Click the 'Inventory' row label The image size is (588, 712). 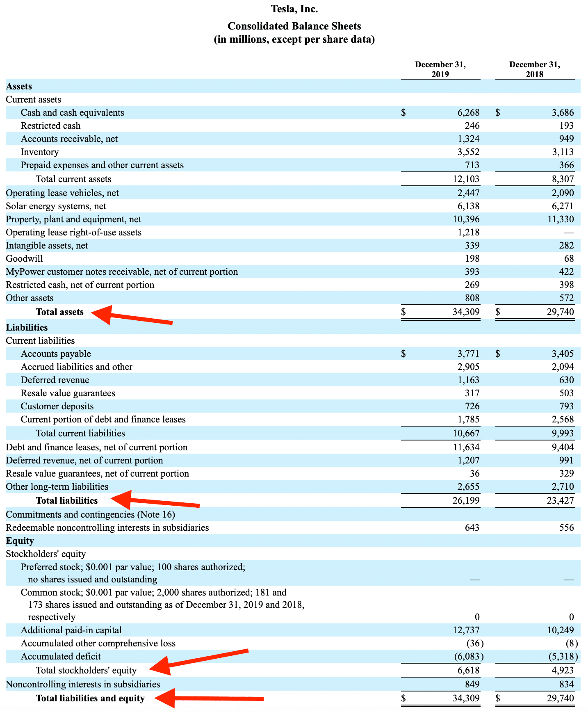click(x=40, y=152)
